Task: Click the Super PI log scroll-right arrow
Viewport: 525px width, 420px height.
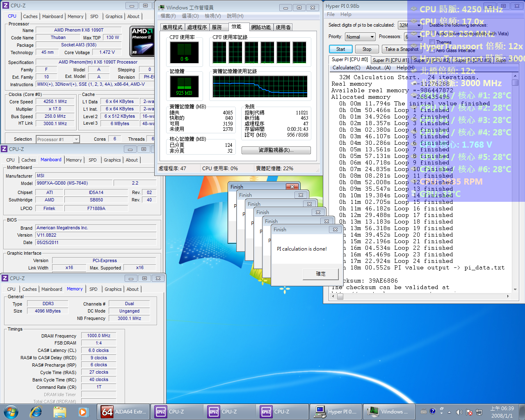Action: 508,296
